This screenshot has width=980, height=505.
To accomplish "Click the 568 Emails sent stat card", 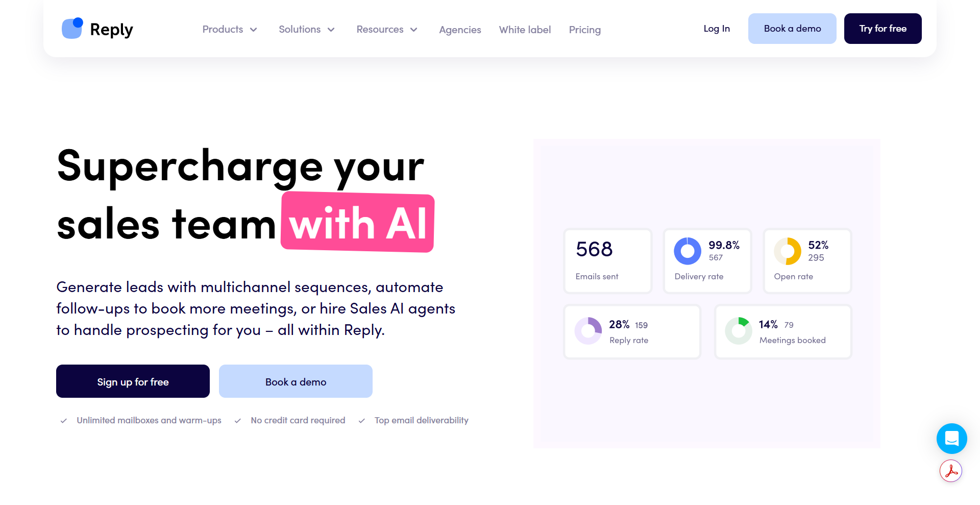I will click(x=608, y=261).
